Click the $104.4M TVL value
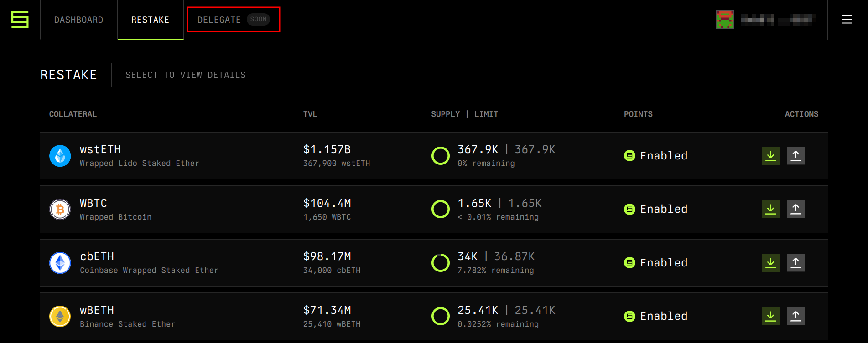This screenshot has height=343, width=868. [x=327, y=203]
